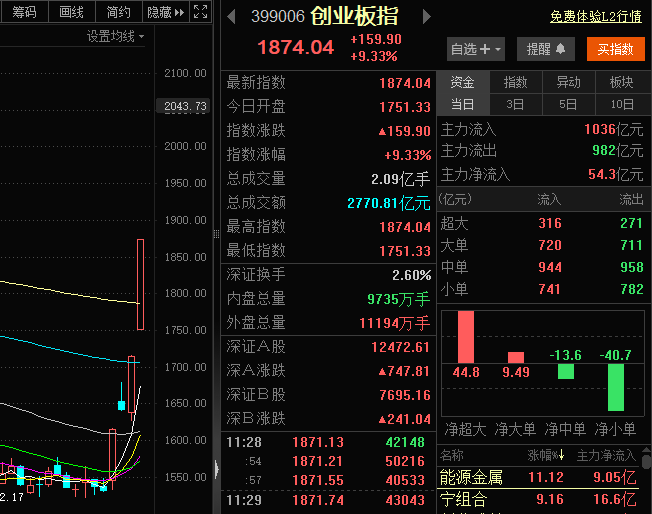Select the 当日 period tab
652x514 pixels.
tap(463, 104)
